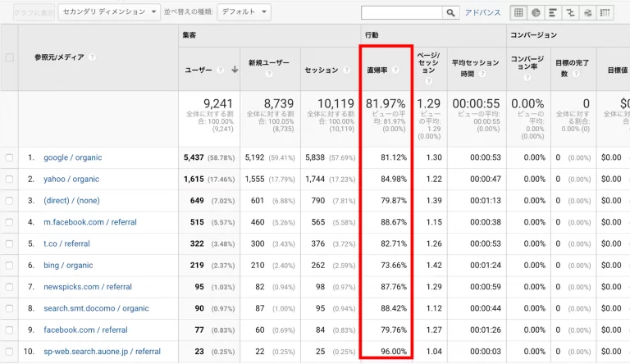Check the bing / organic row checkbox
The image size is (630, 364).
[x=9, y=265]
